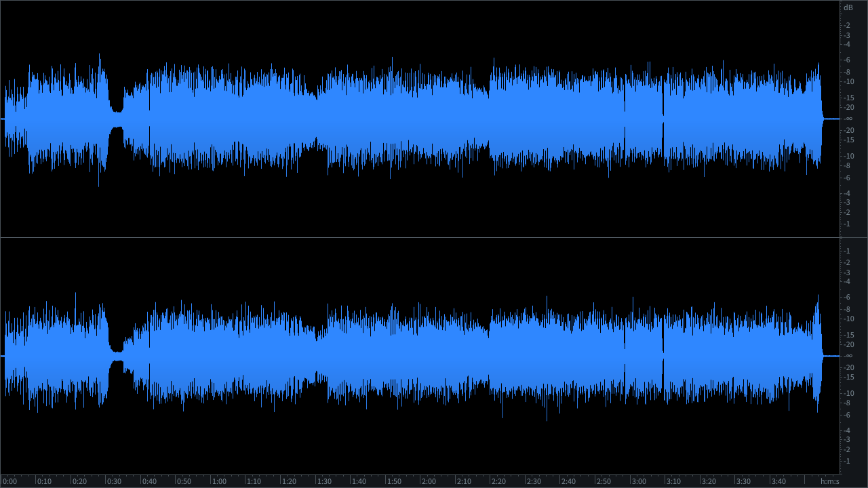Viewport: 868px width, 488px height.
Task: Select 3:20 on the time ruler
Action: pos(708,481)
